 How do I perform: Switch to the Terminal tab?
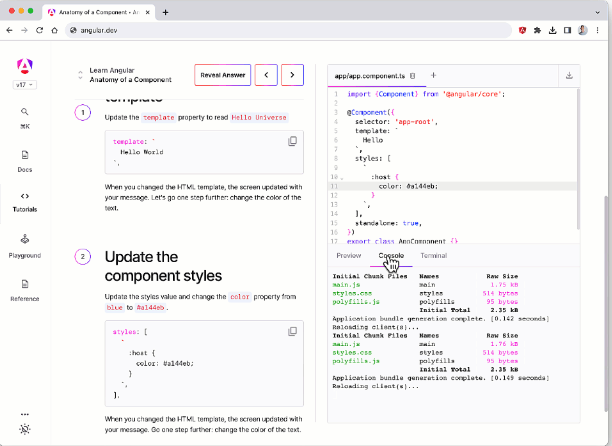(434, 256)
